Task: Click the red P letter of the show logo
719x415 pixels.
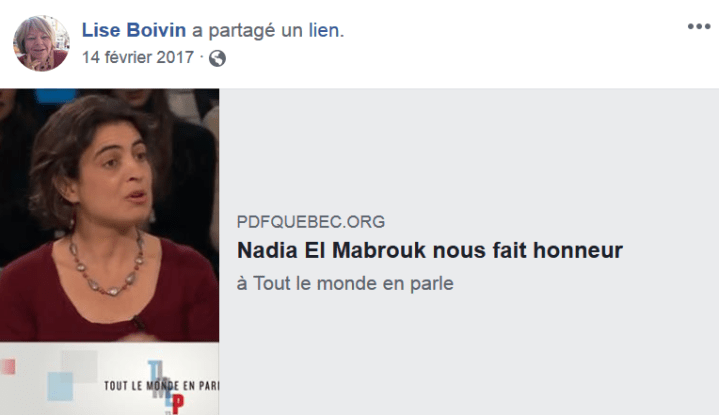Action: pyautogui.click(x=178, y=404)
